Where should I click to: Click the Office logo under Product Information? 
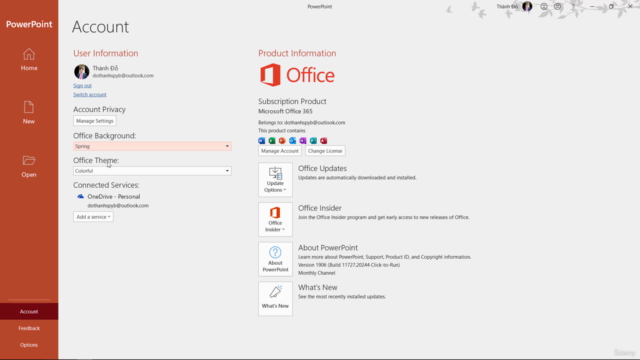pos(297,75)
